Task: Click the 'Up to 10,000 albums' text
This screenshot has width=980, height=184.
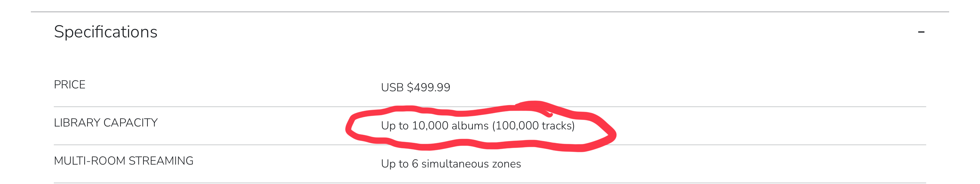Action: click(x=434, y=126)
